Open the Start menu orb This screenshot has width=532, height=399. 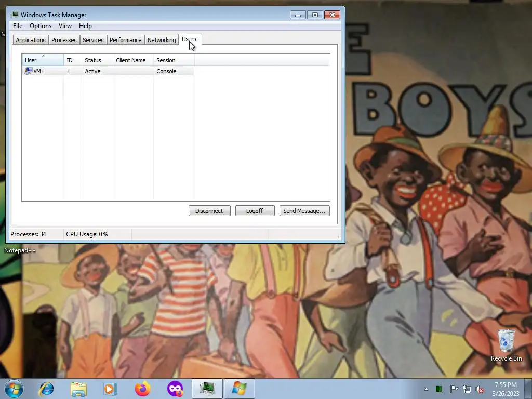pos(14,389)
